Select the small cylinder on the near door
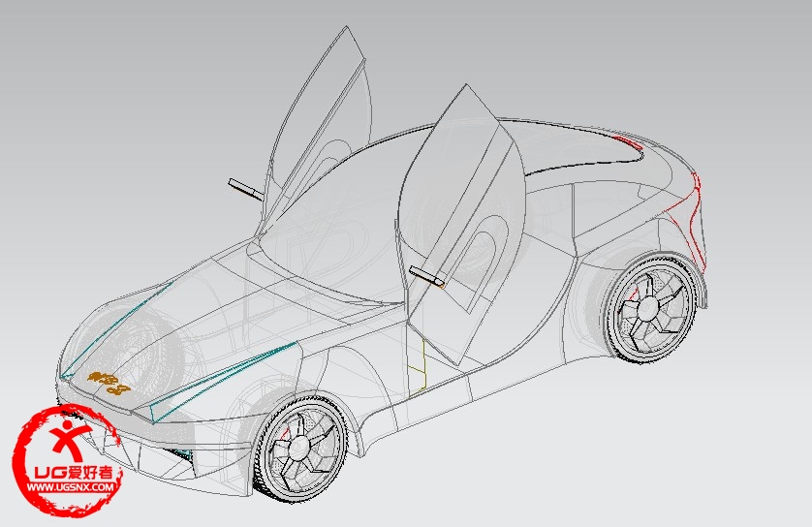Viewport: 812px width, 527px height. pyautogui.click(x=426, y=276)
